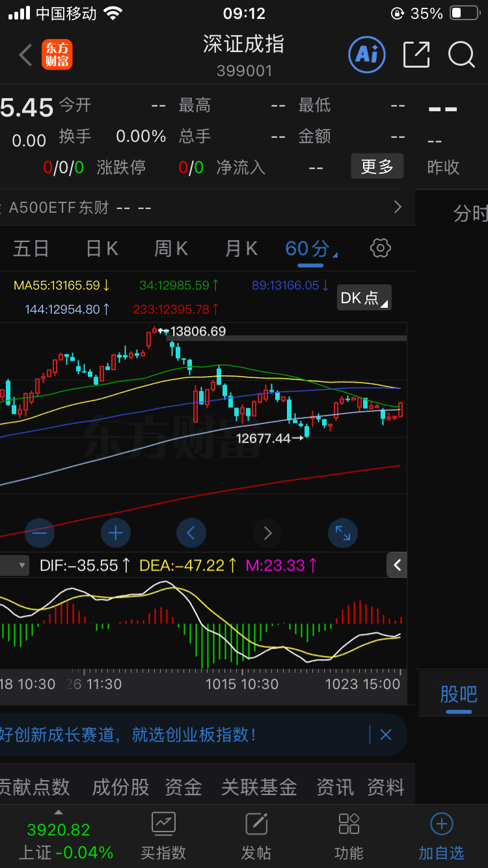Open 资讯 tab

click(x=335, y=787)
